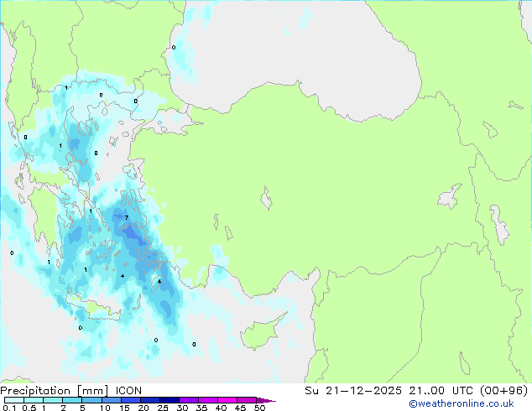Click the 5–10 mm legend color box

pyautogui.click(x=92, y=400)
